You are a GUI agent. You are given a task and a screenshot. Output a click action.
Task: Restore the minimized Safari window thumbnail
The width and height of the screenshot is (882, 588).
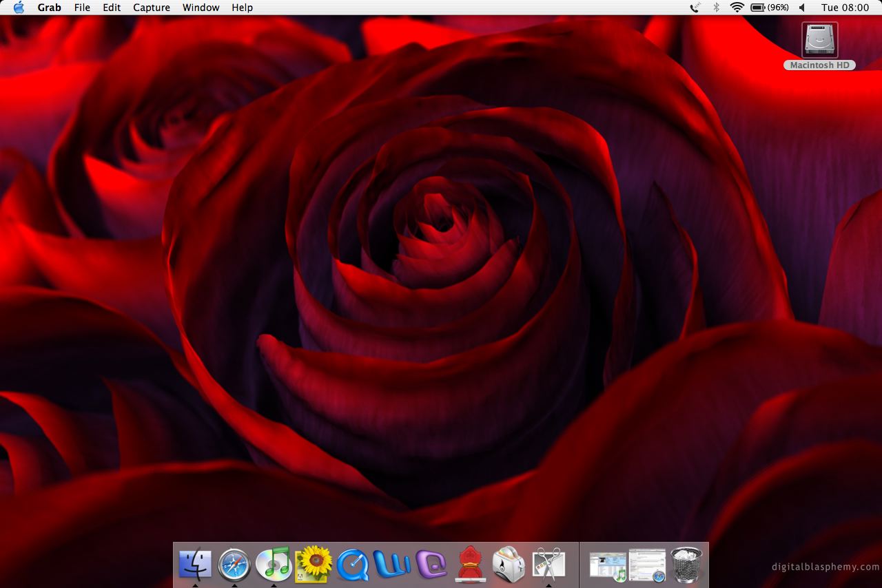tap(647, 565)
